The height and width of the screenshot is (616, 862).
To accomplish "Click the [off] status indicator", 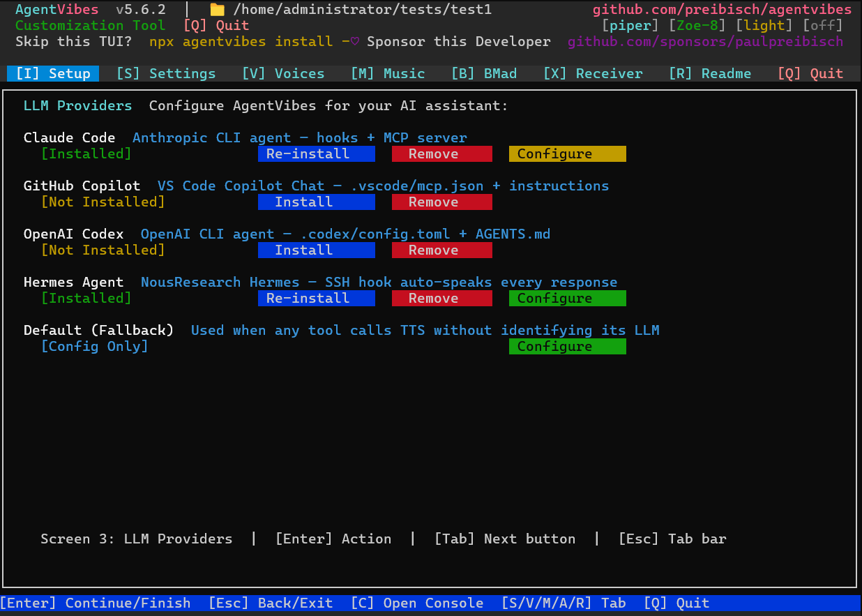I will pyautogui.click(x=823, y=26).
